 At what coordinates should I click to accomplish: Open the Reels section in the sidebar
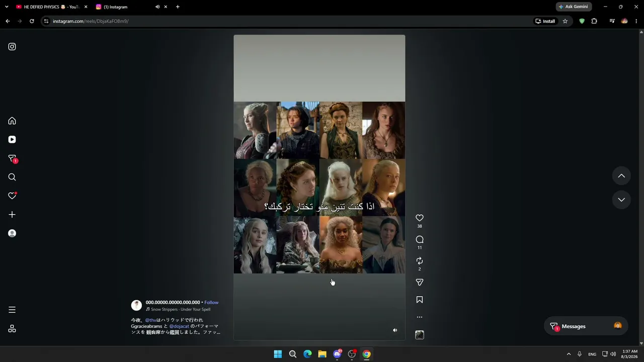[12, 140]
